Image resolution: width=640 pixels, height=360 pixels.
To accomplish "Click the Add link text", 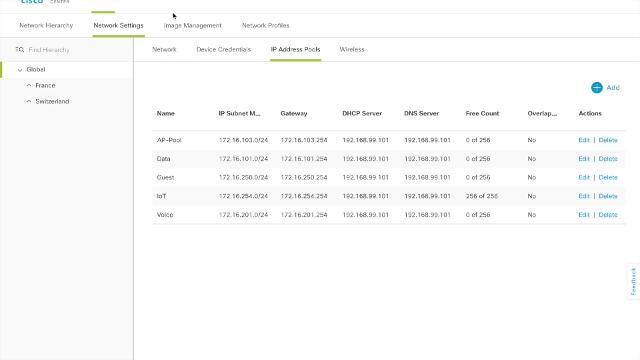I will click(x=613, y=88).
